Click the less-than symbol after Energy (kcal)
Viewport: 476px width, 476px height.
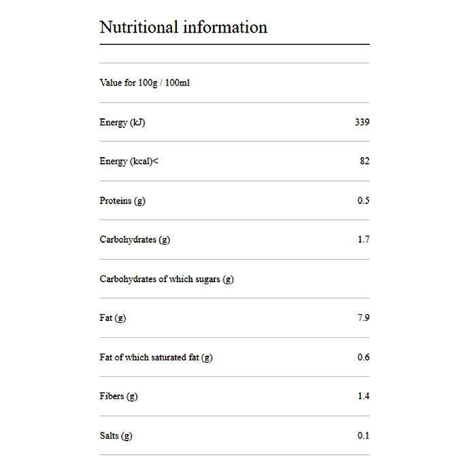coord(156,161)
